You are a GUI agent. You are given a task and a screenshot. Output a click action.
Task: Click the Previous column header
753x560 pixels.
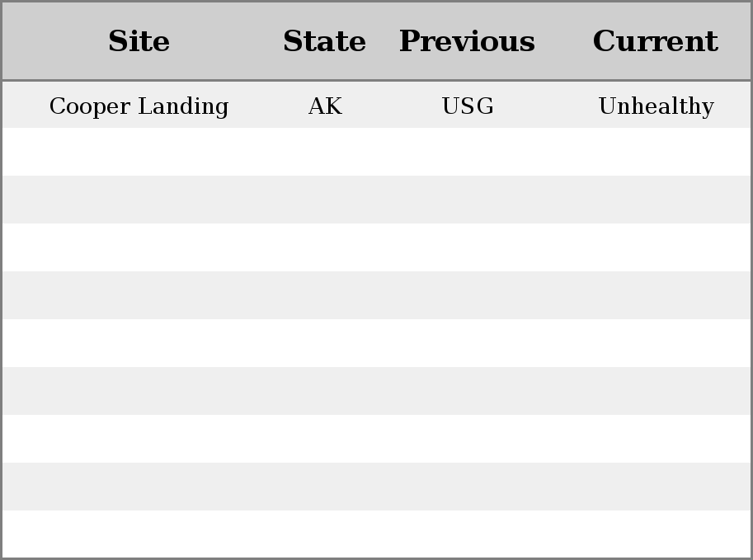click(468, 41)
